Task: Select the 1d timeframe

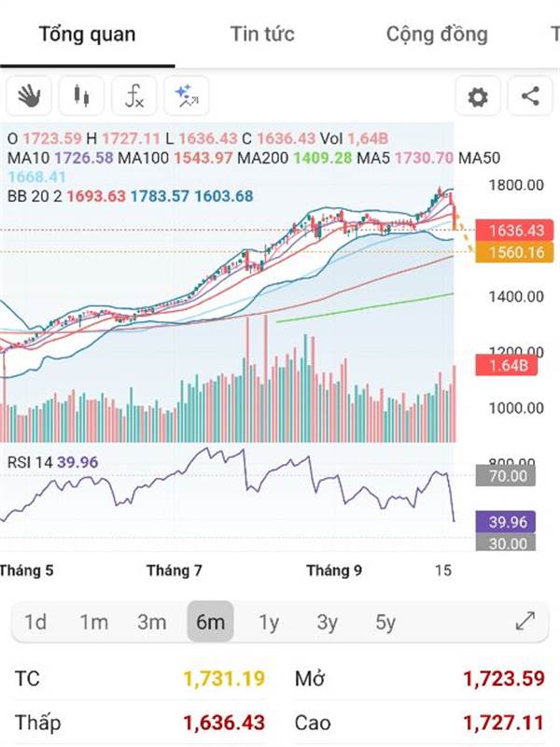Action: 35,622
